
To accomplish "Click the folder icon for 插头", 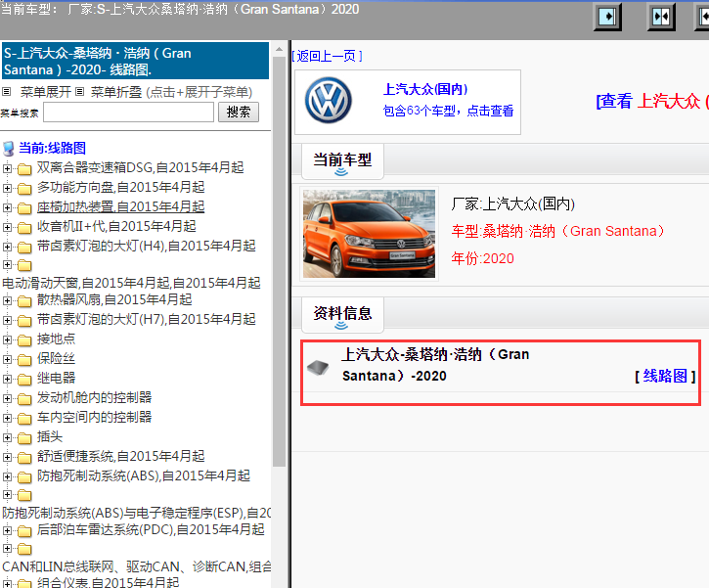I will pos(24,438).
